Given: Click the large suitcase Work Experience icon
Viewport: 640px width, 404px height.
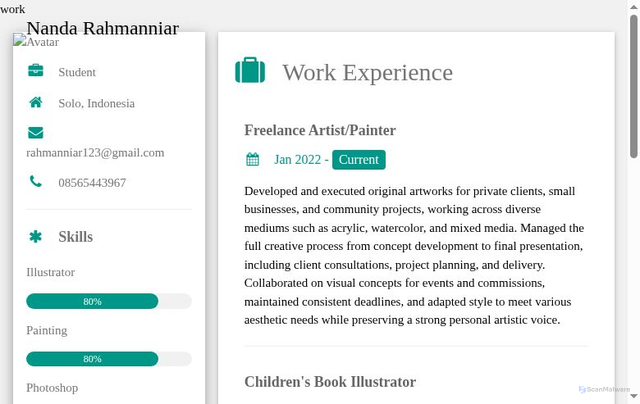Looking at the screenshot, I should pyautogui.click(x=250, y=71).
